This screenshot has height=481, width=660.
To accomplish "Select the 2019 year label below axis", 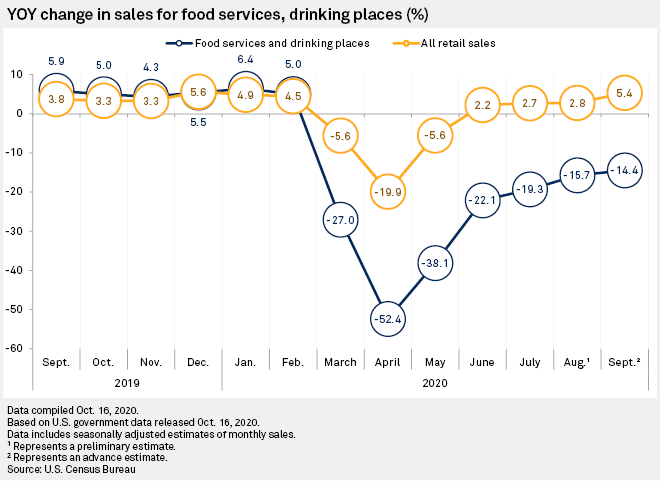I will (127, 381).
